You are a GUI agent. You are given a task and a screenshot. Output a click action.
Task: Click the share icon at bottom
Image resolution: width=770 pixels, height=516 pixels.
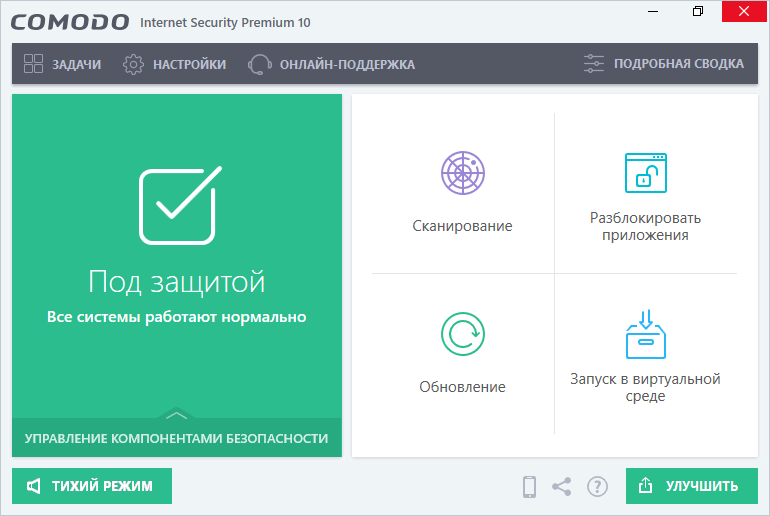pos(562,487)
